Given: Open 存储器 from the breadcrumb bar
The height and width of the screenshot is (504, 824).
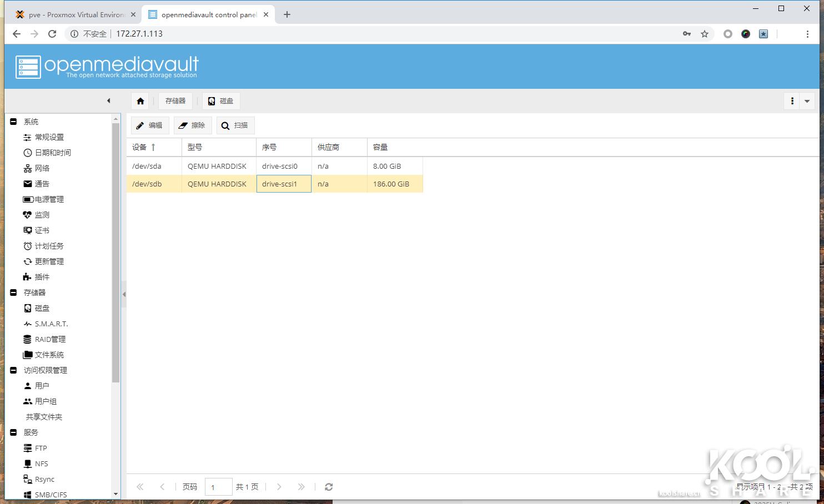Looking at the screenshot, I should (x=175, y=100).
